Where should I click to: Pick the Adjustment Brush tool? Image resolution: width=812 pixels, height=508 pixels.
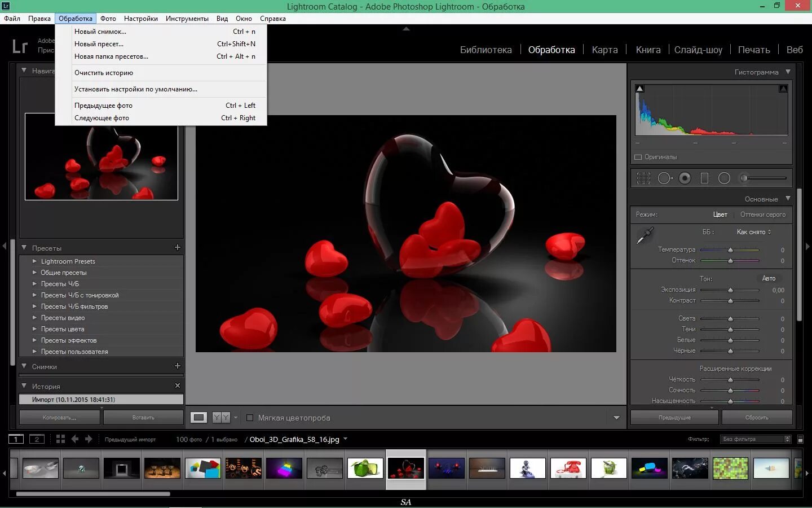[743, 178]
